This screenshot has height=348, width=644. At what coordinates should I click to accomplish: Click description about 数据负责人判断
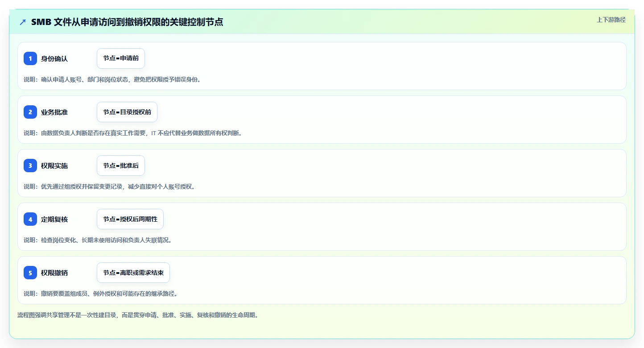point(132,133)
